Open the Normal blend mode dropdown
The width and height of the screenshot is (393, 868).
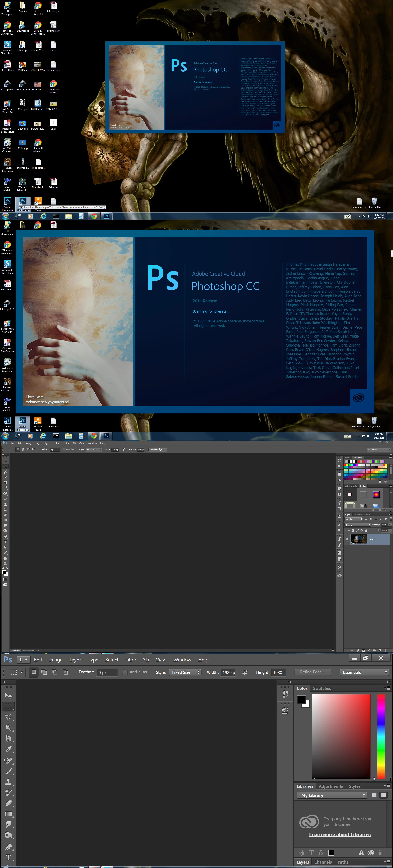[x=357, y=525]
